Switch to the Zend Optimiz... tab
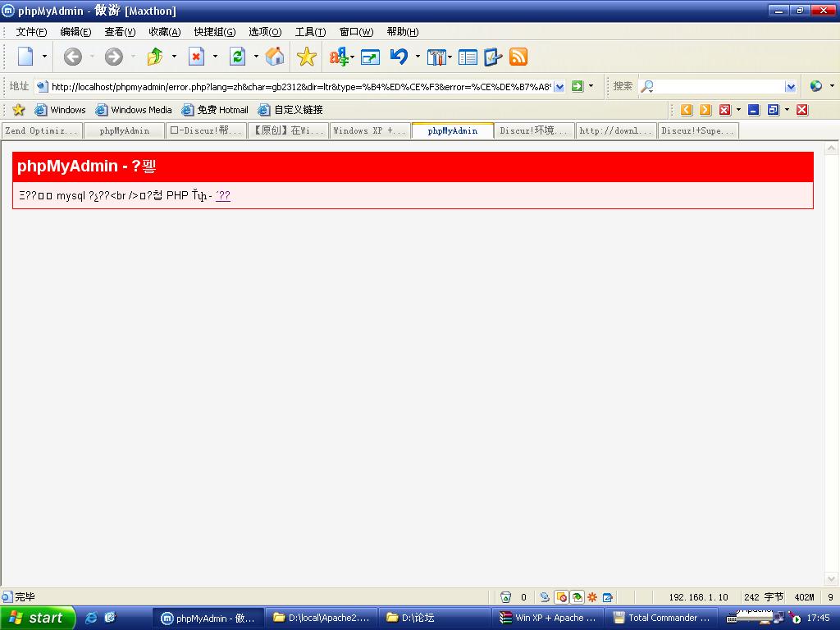This screenshot has width=840, height=630. click(42, 130)
